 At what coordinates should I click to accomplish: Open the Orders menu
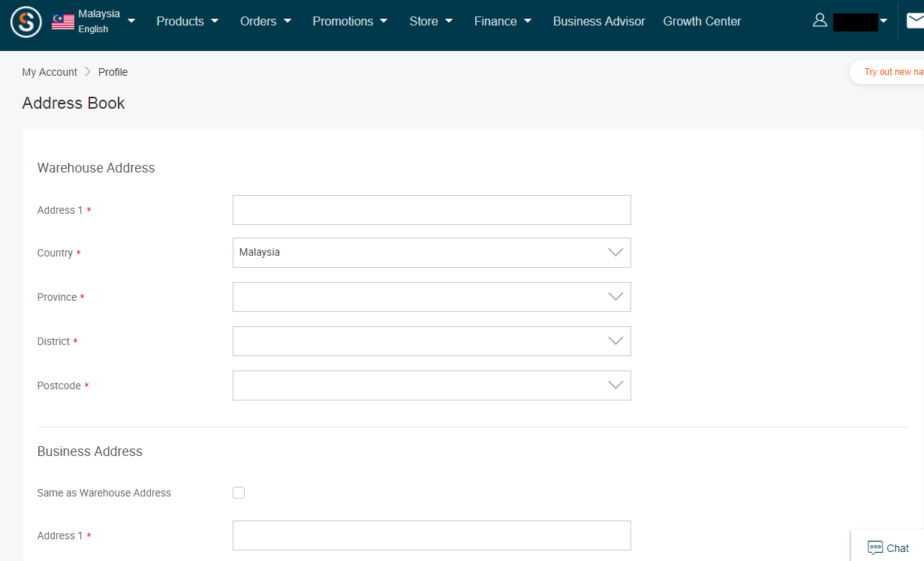(x=266, y=21)
